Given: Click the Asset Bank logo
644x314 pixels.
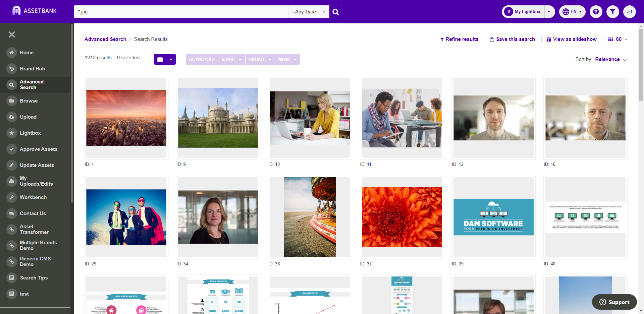Looking at the screenshot, I should click(35, 11).
